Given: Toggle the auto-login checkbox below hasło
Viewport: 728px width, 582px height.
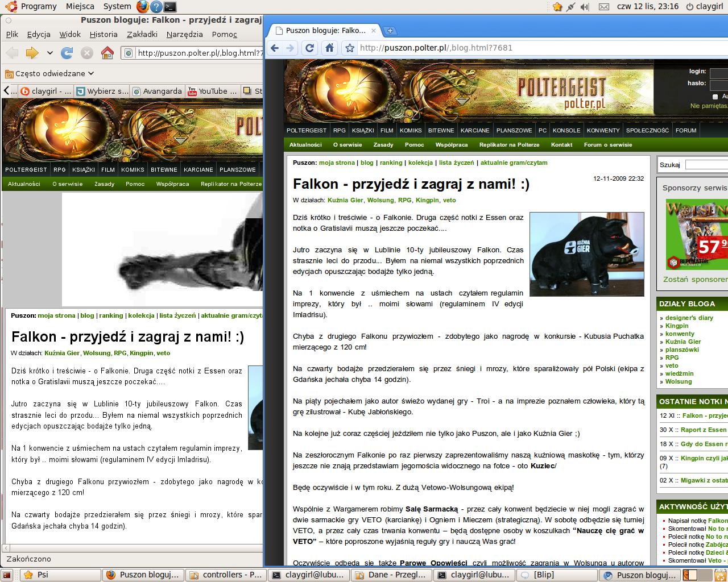Looking at the screenshot, I should pyautogui.click(x=715, y=97).
